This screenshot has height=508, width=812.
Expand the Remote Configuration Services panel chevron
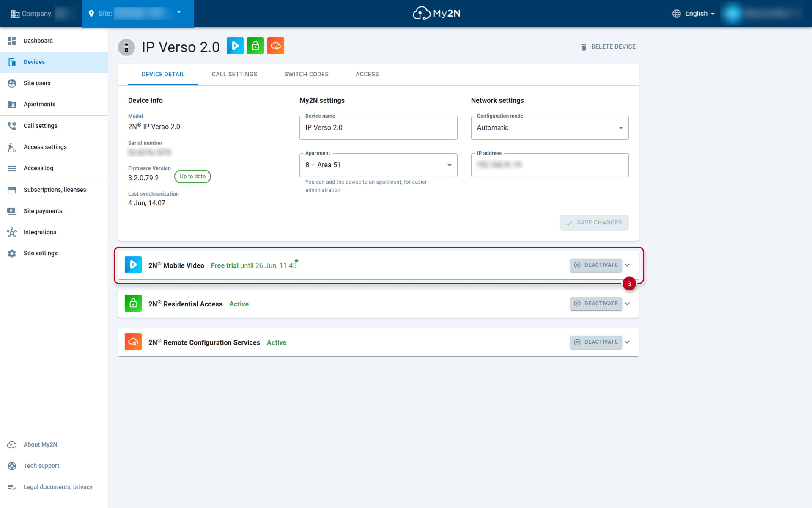628,342
